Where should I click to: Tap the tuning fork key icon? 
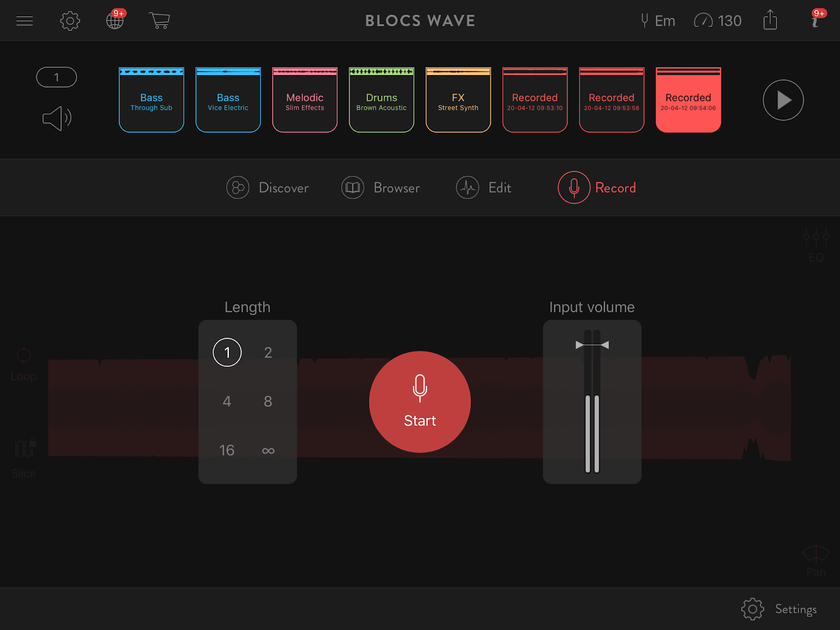[644, 20]
